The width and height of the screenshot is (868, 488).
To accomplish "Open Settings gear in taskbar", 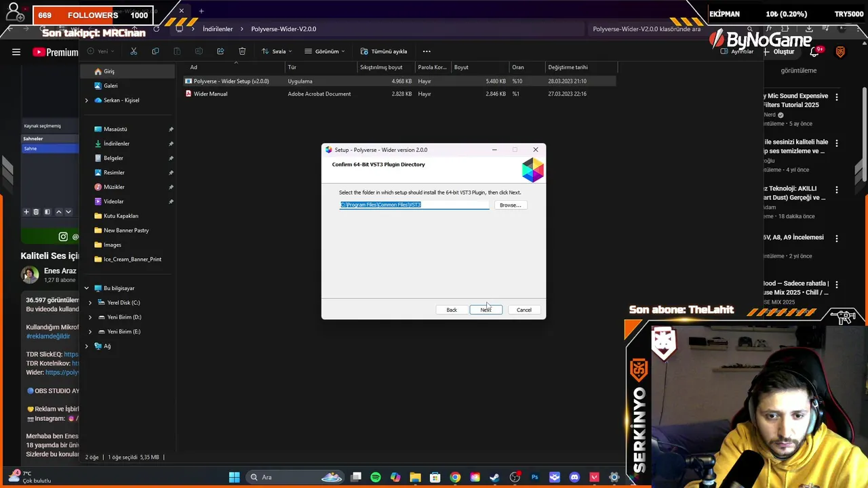I will click(614, 477).
